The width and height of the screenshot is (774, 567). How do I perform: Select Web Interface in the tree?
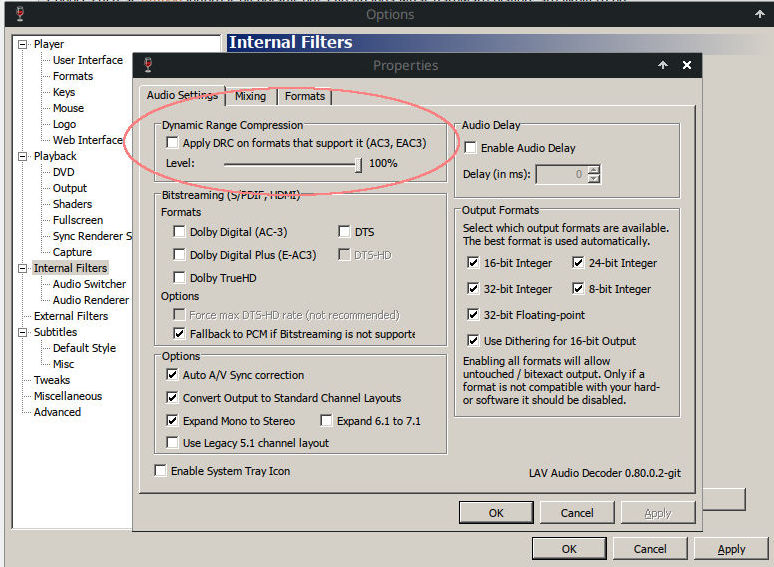pyautogui.click(x=88, y=140)
